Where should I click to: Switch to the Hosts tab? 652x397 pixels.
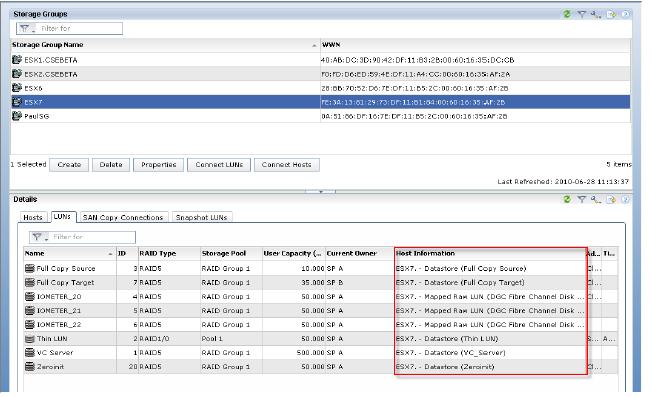click(33, 217)
